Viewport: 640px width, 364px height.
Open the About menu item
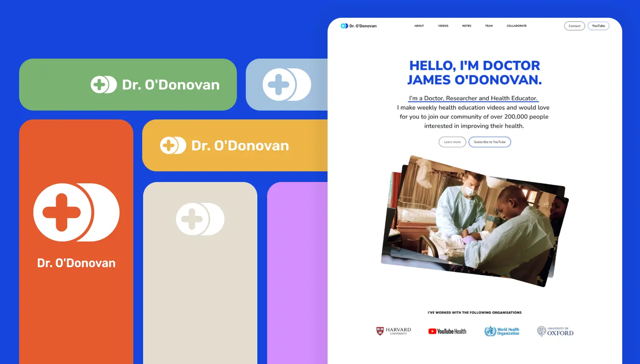[419, 26]
